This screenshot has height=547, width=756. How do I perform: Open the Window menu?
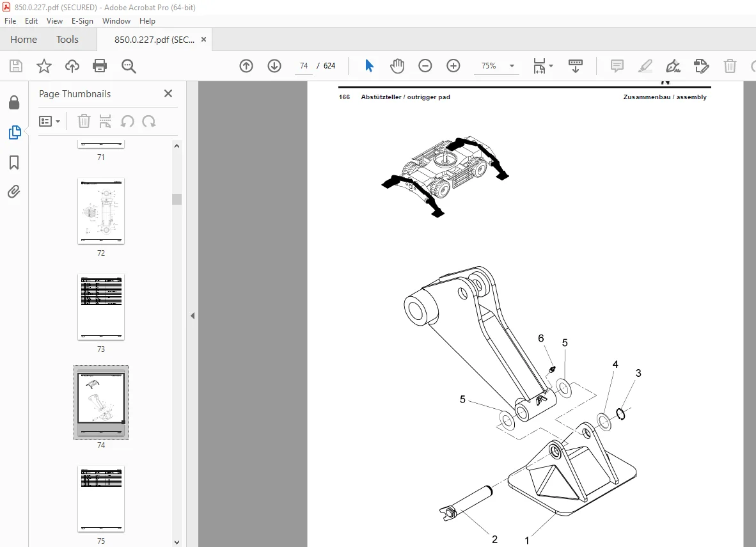tap(116, 20)
